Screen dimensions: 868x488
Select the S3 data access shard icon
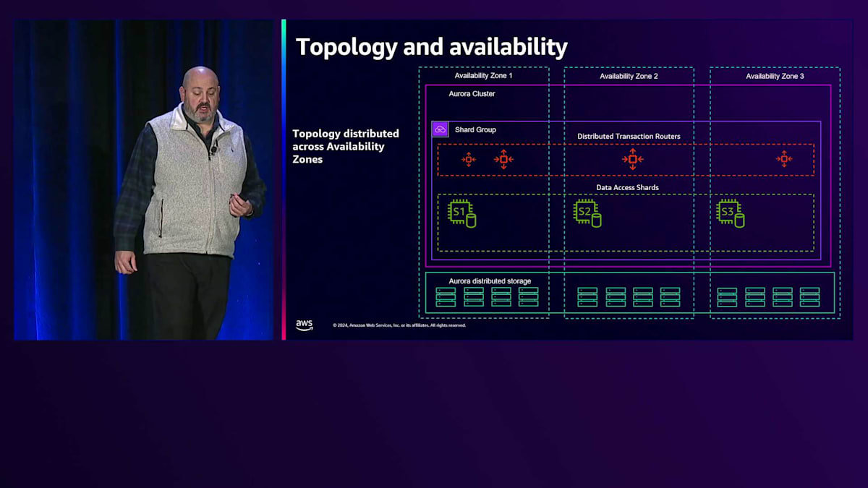(x=731, y=213)
